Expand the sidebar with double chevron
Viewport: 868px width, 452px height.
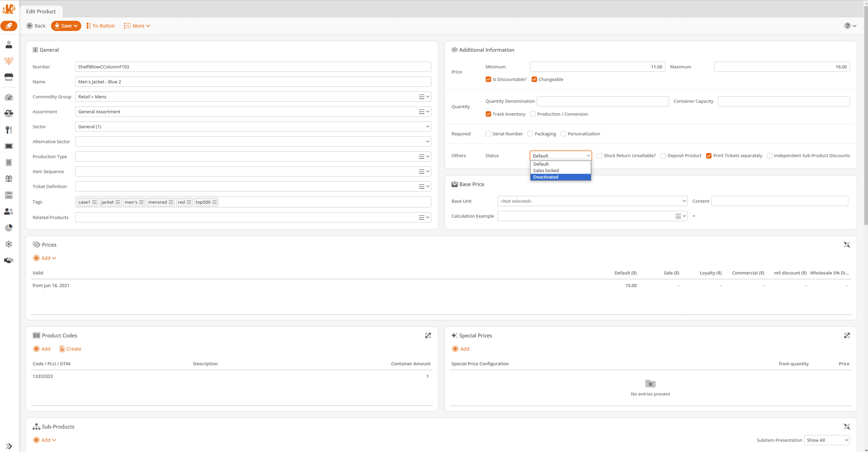coord(9,446)
